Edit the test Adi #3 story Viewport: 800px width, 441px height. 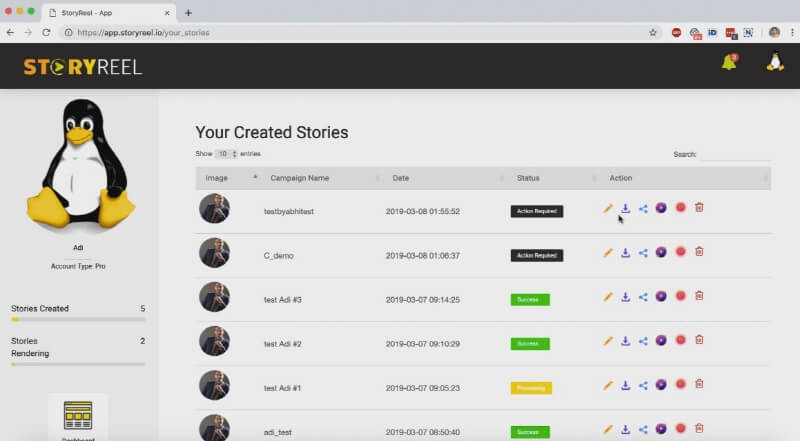(608, 297)
